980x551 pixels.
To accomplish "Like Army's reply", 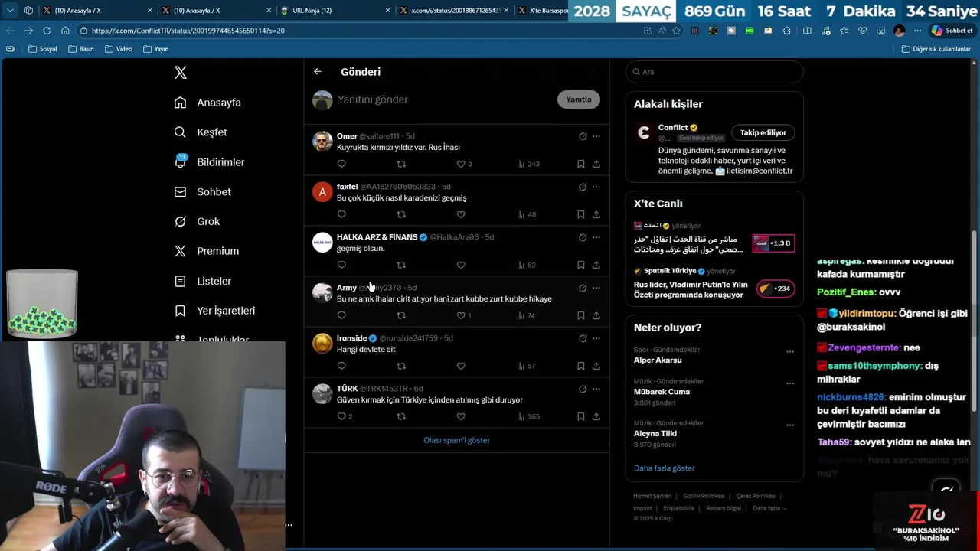I will pyautogui.click(x=464, y=315).
